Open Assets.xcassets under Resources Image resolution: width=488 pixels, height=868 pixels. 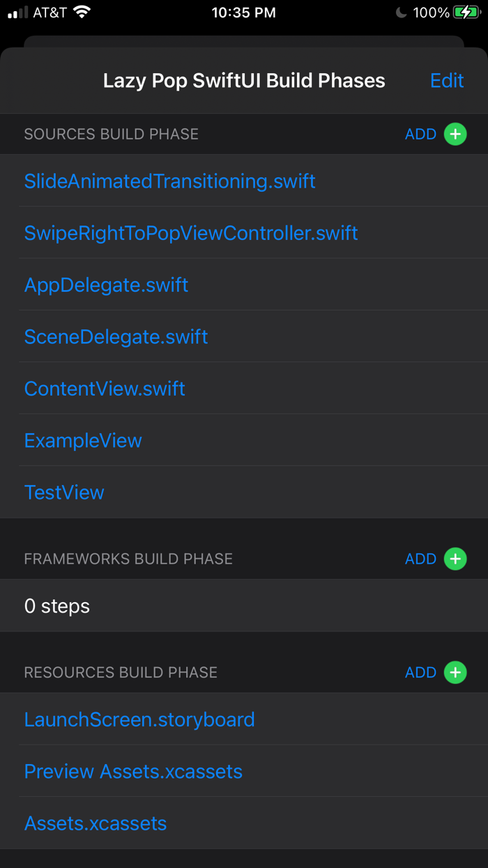pyautogui.click(x=96, y=823)
